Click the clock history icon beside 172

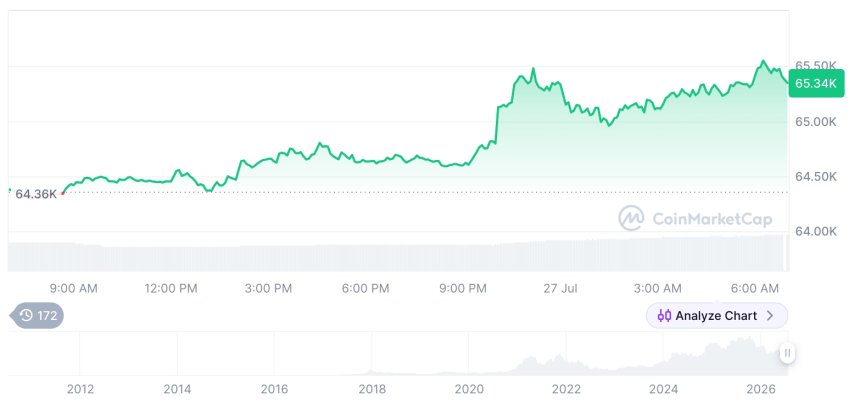26,315
